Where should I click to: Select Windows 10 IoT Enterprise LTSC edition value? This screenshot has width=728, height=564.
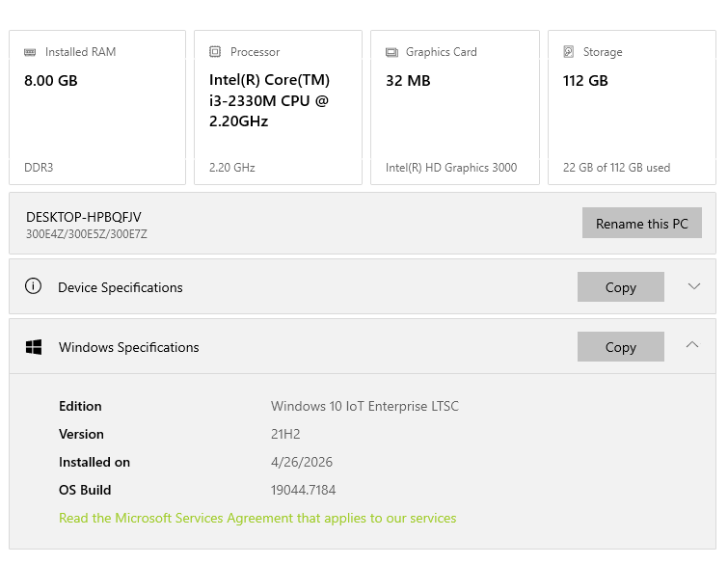pos(364,406)
